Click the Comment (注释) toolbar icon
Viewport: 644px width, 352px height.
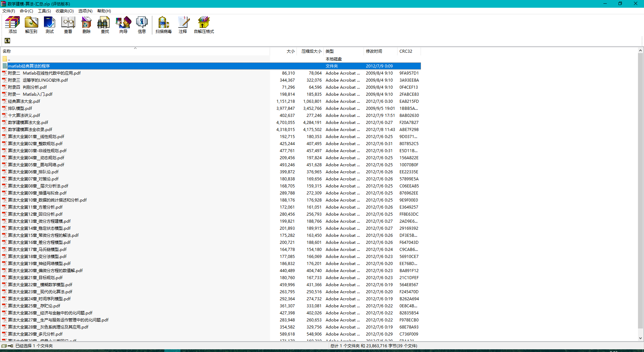point(183,25)
